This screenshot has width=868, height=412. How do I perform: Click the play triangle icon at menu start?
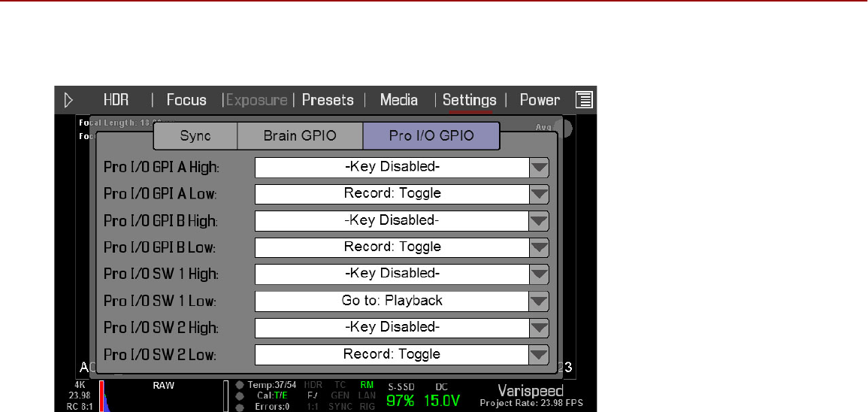[x=68, y=100]
